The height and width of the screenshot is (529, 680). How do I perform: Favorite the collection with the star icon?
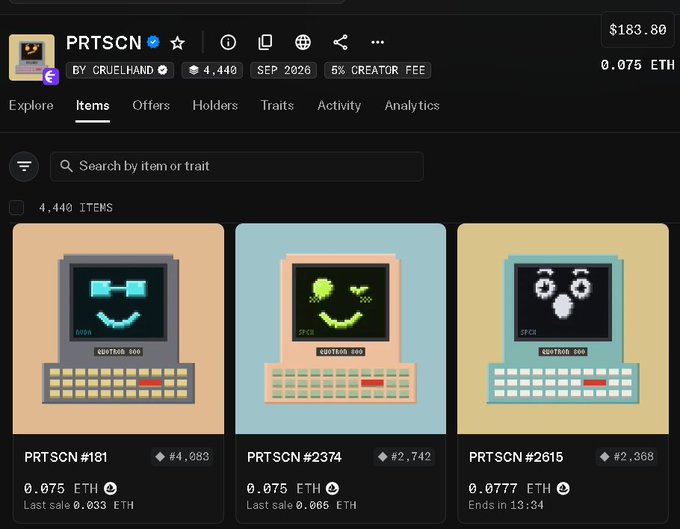(177, 42)
